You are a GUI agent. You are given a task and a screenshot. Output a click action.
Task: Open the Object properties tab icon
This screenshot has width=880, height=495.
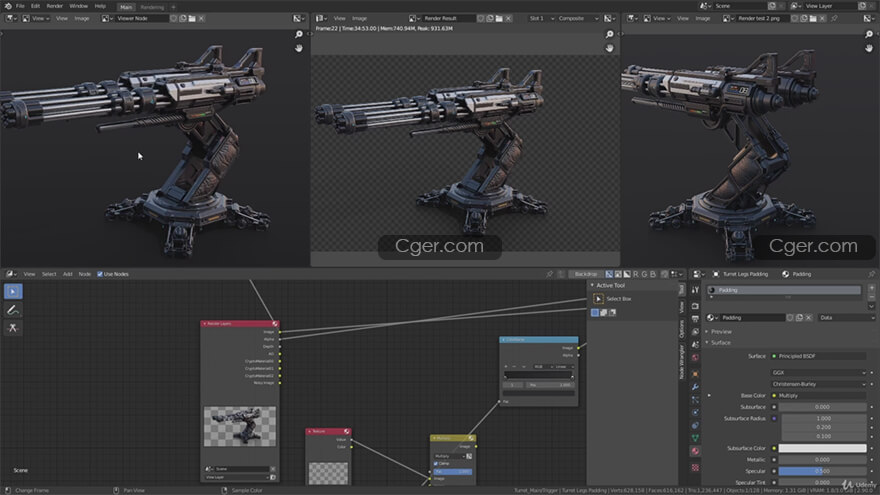695,374
